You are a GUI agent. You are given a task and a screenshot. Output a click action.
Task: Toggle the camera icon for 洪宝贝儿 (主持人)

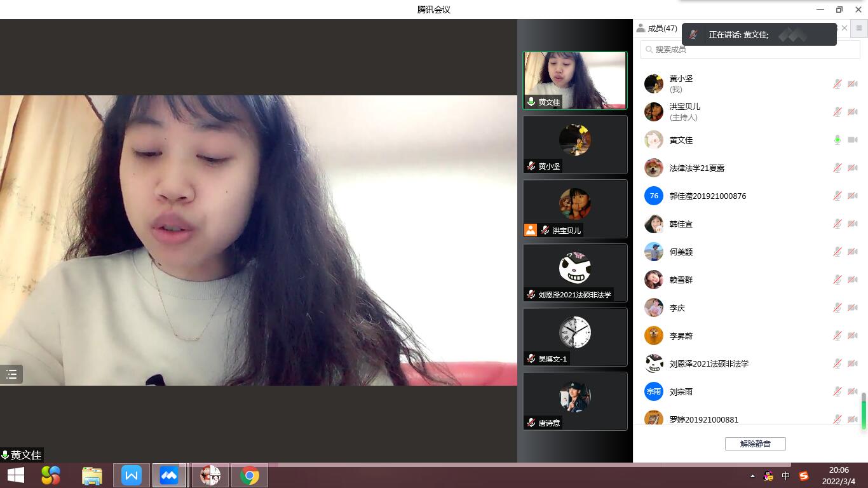853,112
